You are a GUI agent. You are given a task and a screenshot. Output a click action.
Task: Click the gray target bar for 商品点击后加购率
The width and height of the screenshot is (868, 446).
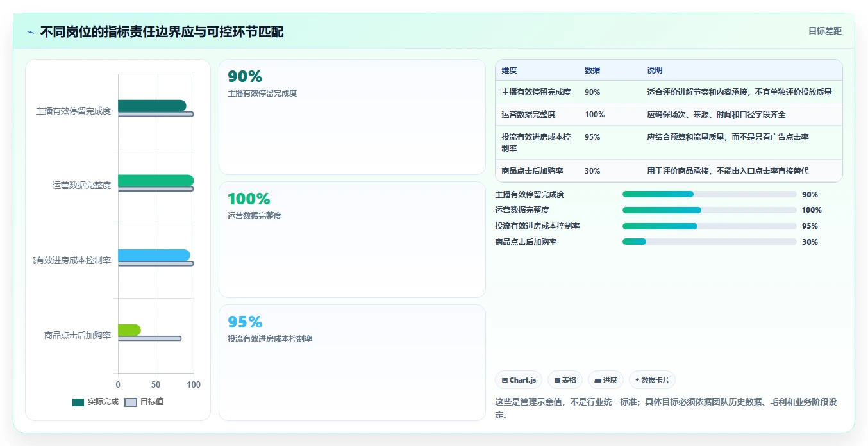(x=149, y=338)
